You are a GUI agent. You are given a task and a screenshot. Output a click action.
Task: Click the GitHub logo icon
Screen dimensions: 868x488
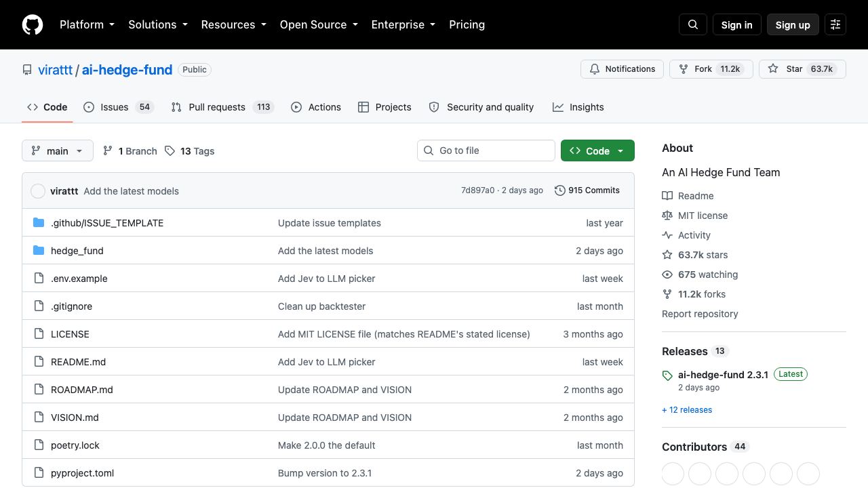33,24
